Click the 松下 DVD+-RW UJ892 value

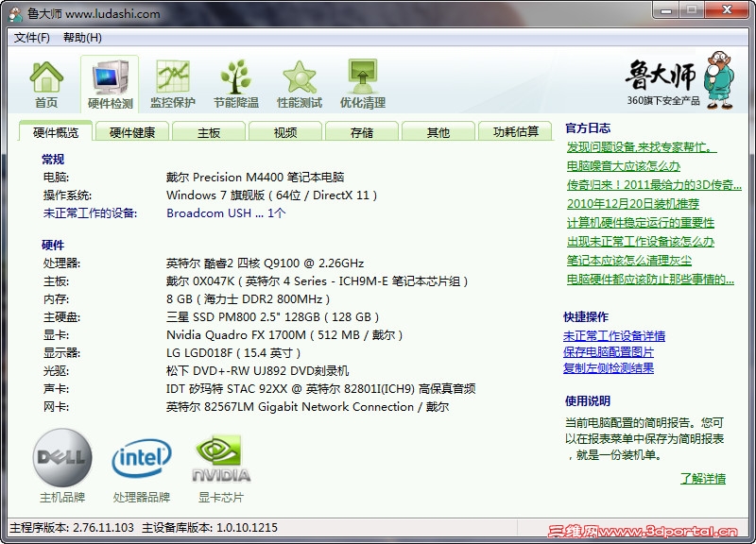[257, 371]
